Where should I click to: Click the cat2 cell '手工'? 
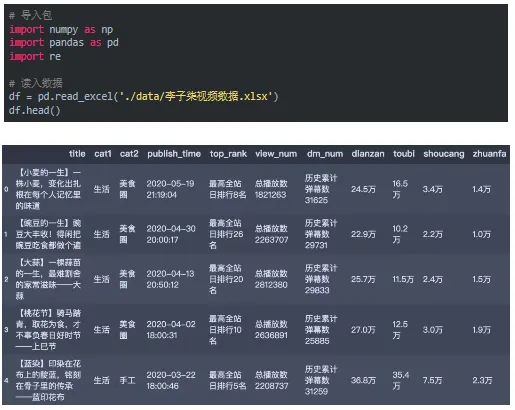pos(128,380)
